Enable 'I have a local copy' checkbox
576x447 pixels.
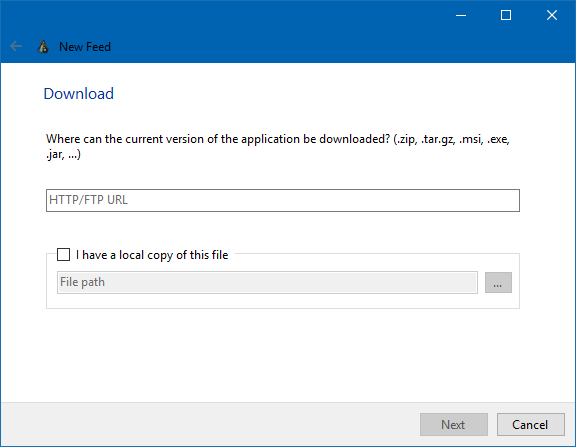[x=63, y=255]
